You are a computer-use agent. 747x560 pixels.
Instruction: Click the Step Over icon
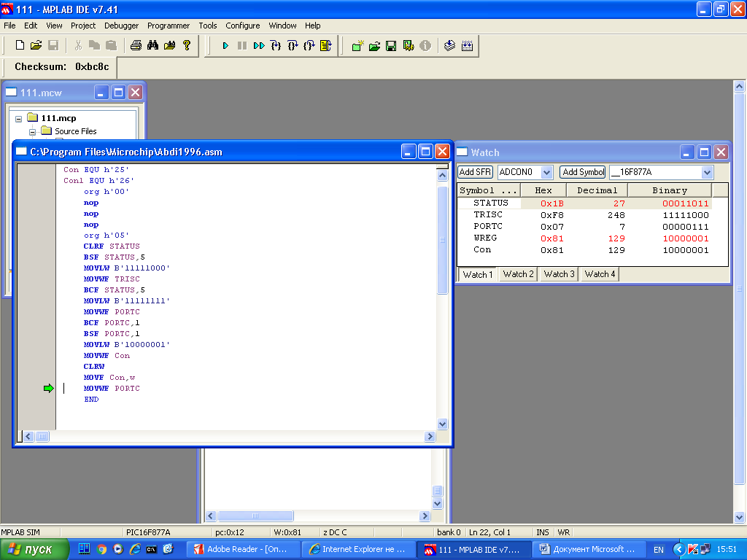point(293,46)
